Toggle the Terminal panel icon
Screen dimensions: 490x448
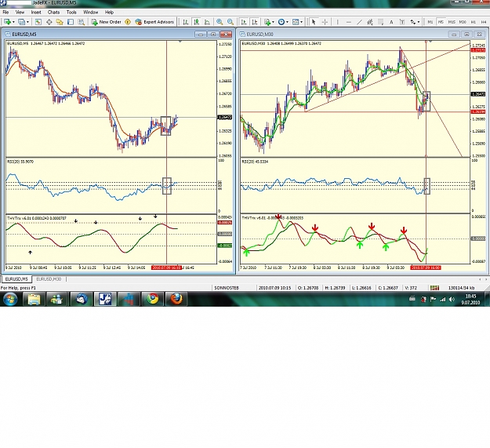(71, 22)
